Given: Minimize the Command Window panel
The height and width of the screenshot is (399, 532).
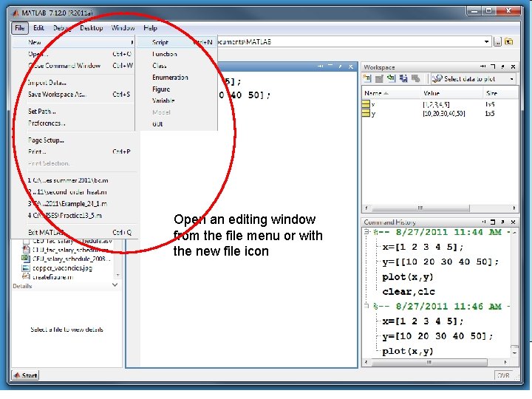Looking at the screenshot, I should coord(321,66).
